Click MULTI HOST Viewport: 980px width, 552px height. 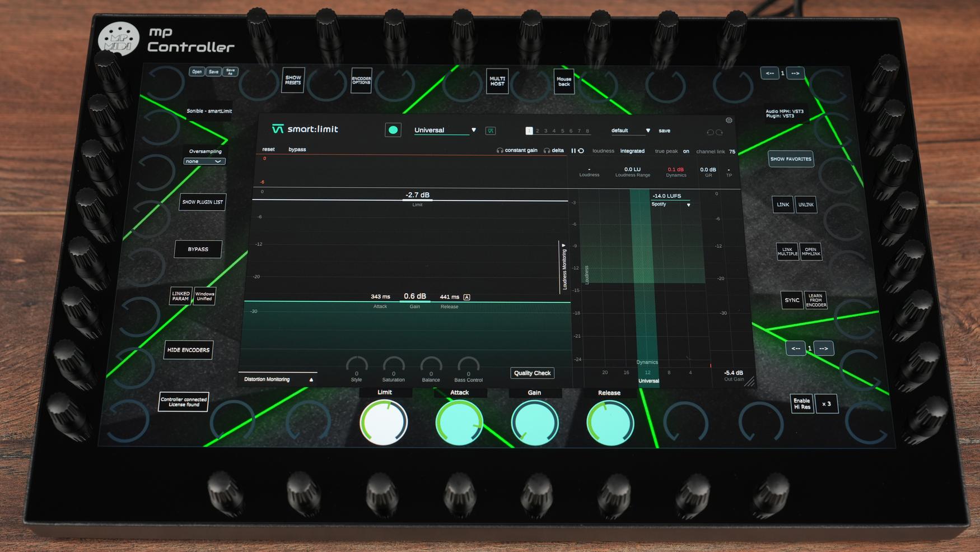pos(497,81)
